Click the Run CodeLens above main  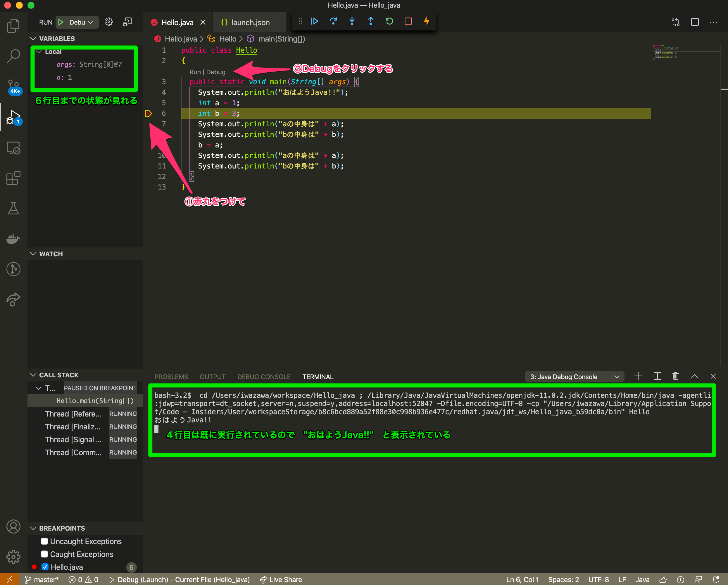tap(195, 72)
